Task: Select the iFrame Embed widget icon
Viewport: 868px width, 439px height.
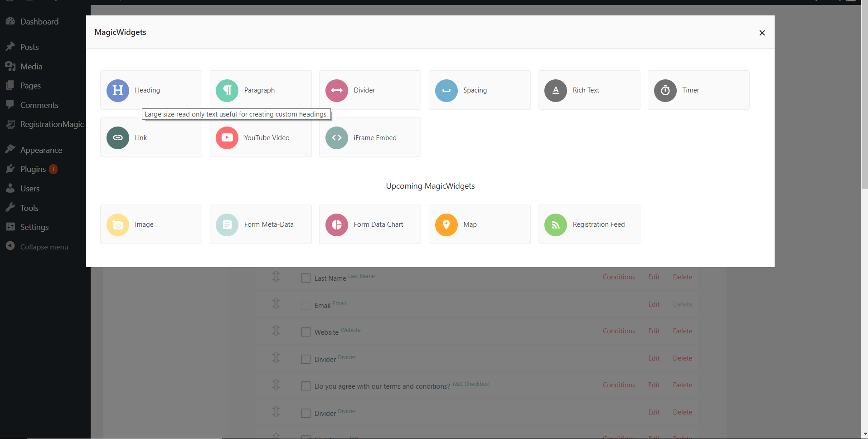Action: click(x=337, y=138)
